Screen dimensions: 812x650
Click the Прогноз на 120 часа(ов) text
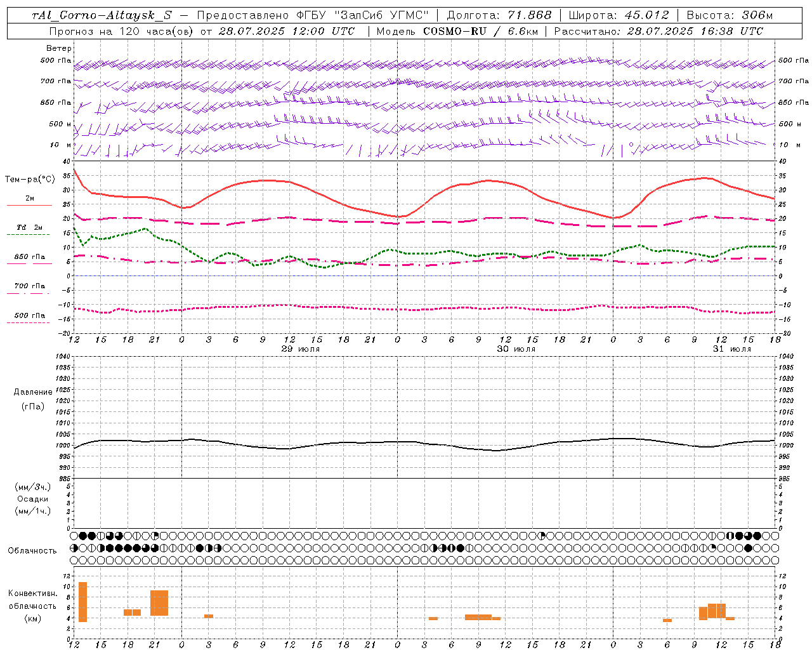(122, 31)
